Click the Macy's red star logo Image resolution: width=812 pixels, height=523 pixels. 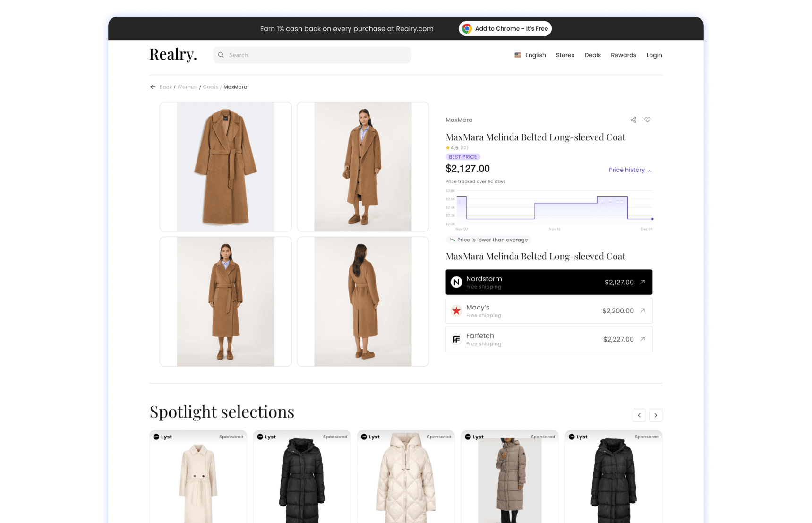[x=456, y=310]
